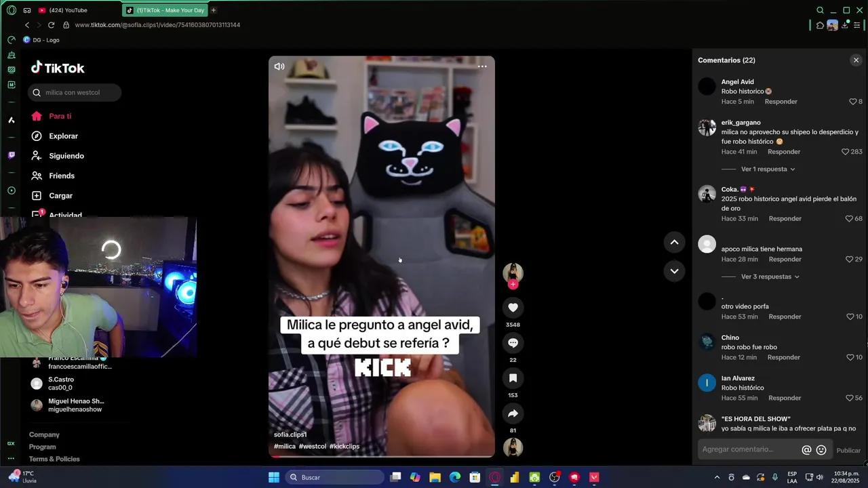The width and height of the screenshot is (868, 488).
Task: Reply to Ian Alvarez's comment
Action: [785, 398]
